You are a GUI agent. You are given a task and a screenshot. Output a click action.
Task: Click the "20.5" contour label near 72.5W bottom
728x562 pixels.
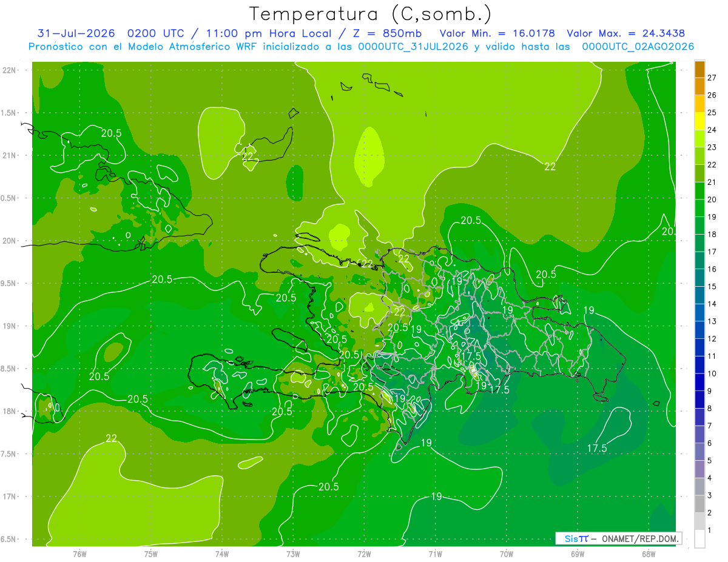pyautogui.click(x=328, y=487)
